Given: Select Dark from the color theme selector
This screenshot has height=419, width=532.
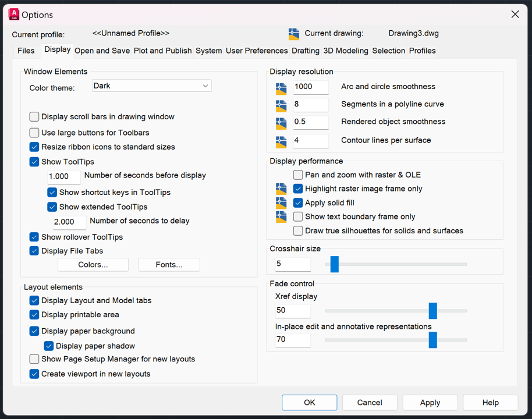Looking at the screenshot, I should pos(151,86).
